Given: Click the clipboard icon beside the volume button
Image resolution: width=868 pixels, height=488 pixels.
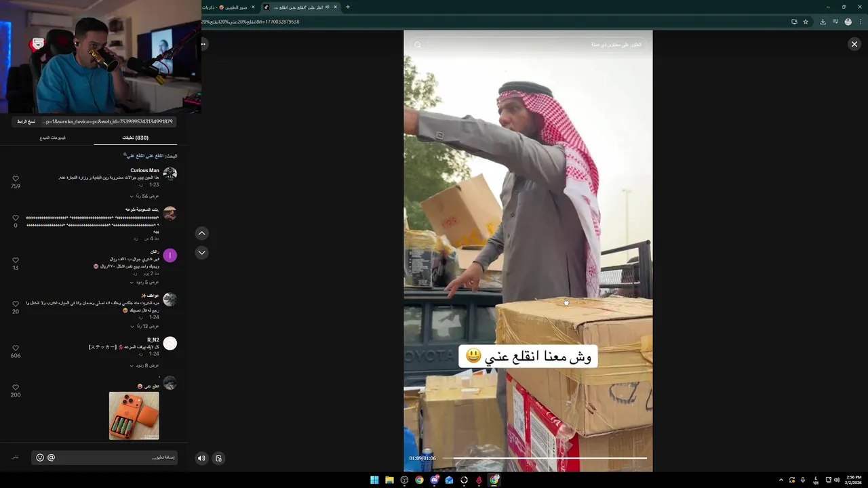Looking at the screenshot, I should coord(218,458).
